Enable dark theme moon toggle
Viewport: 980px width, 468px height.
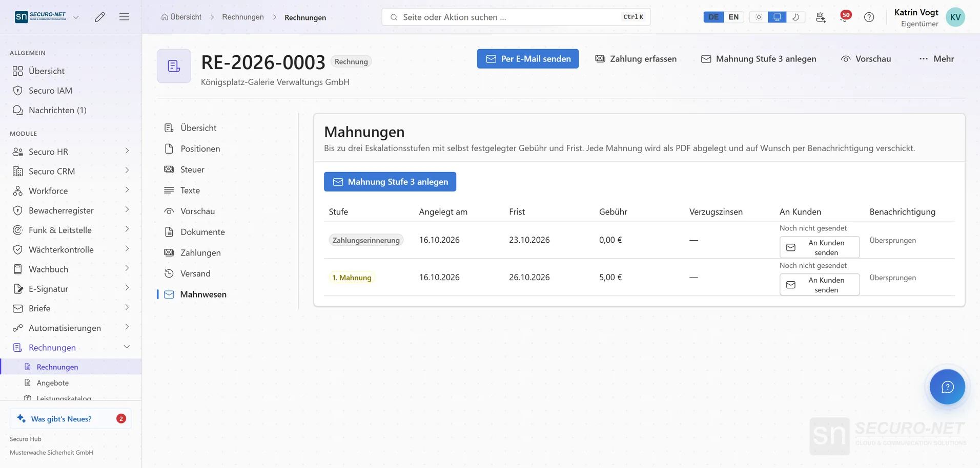pos(795,17)
